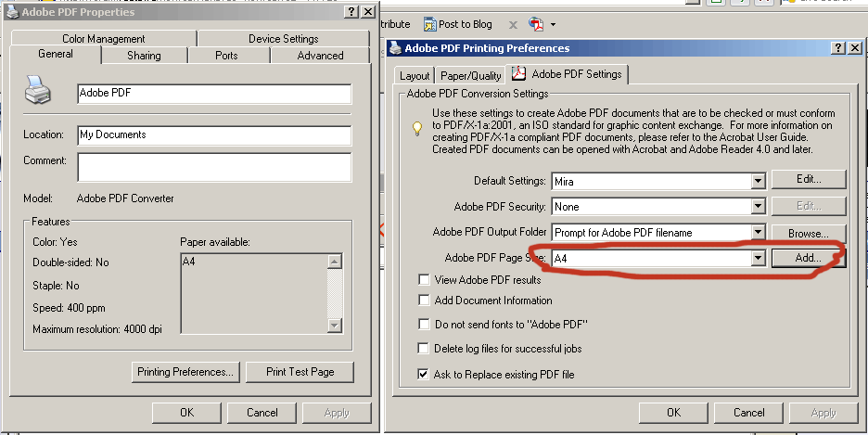Click the down arrow of the Paper available scrollbar
This screenshot has width=868, height=435.
(335, 326)
